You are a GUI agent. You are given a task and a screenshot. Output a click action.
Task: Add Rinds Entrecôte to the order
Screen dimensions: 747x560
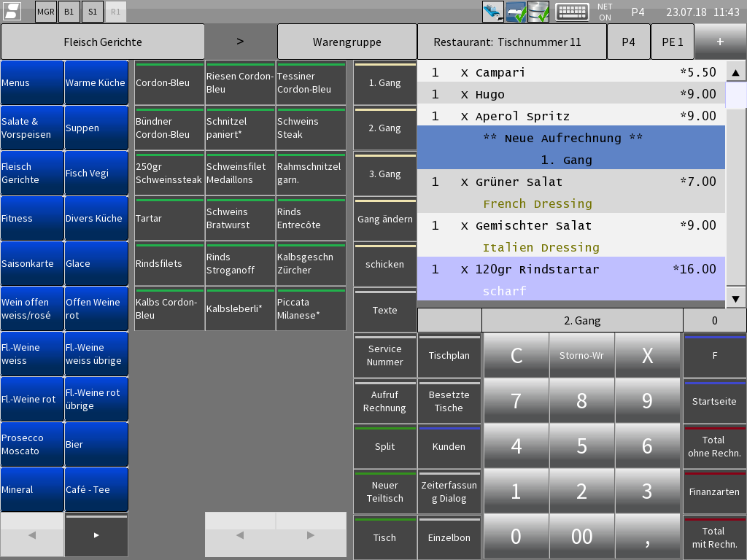[311, 219]
